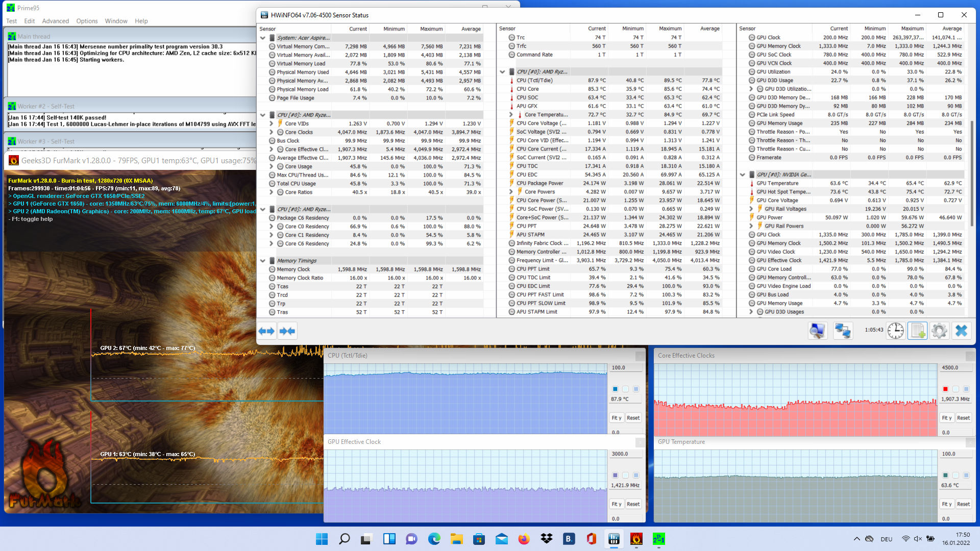
Task: Click Reset in the GPU Temperature graph
Action: tap(963, 504)
